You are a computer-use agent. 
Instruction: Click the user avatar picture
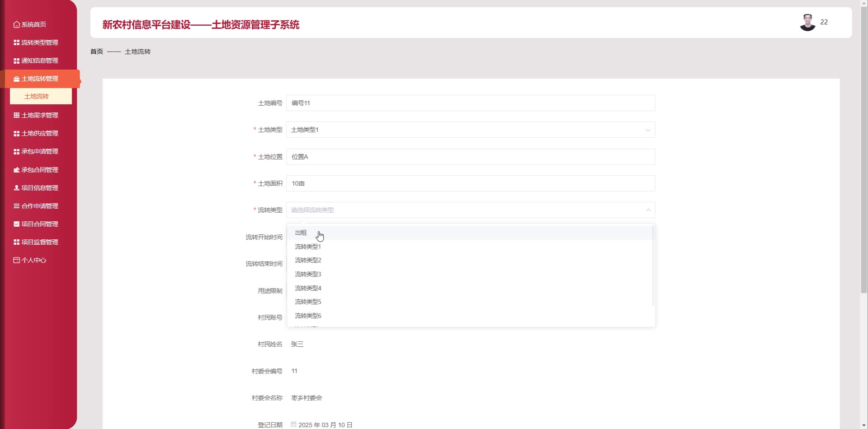pyautogui.click(x=807, y=23)
